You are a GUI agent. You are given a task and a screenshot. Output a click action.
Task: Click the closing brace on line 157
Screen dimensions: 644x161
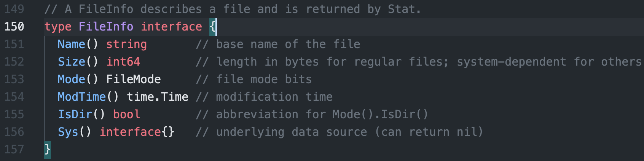click(x=48, y=149)
